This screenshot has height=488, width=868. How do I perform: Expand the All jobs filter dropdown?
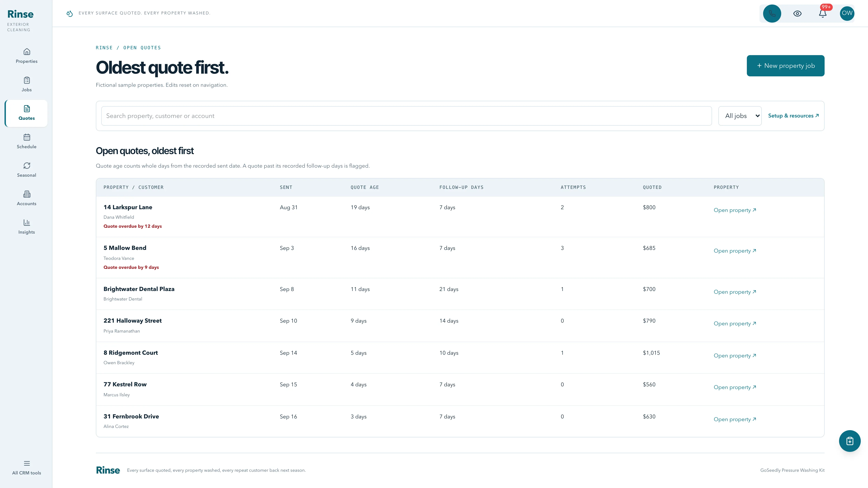(740, 116)
